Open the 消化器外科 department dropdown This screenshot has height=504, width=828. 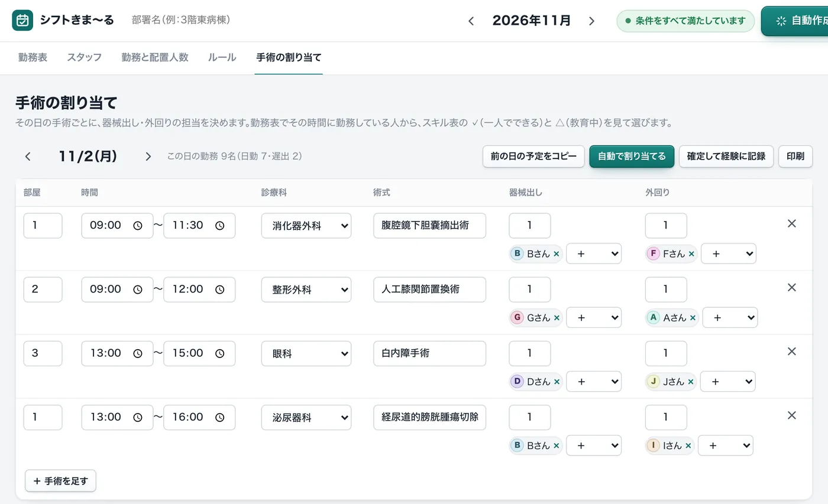306,226
